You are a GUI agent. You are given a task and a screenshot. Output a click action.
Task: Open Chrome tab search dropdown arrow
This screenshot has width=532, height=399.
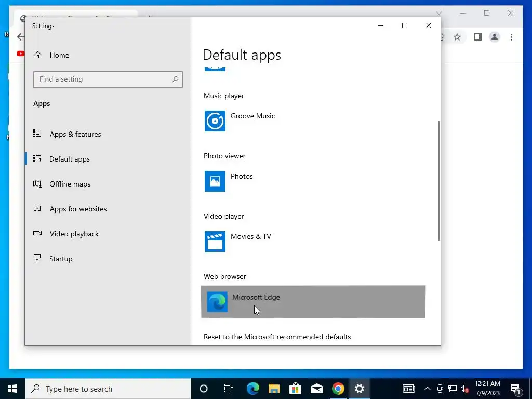(438, 13)
